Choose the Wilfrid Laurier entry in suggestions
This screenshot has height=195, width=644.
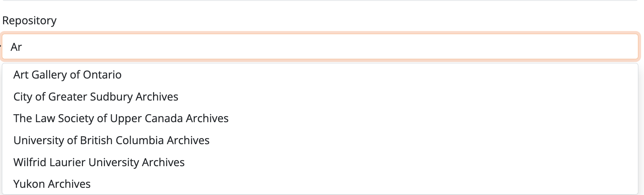[99, 162]
